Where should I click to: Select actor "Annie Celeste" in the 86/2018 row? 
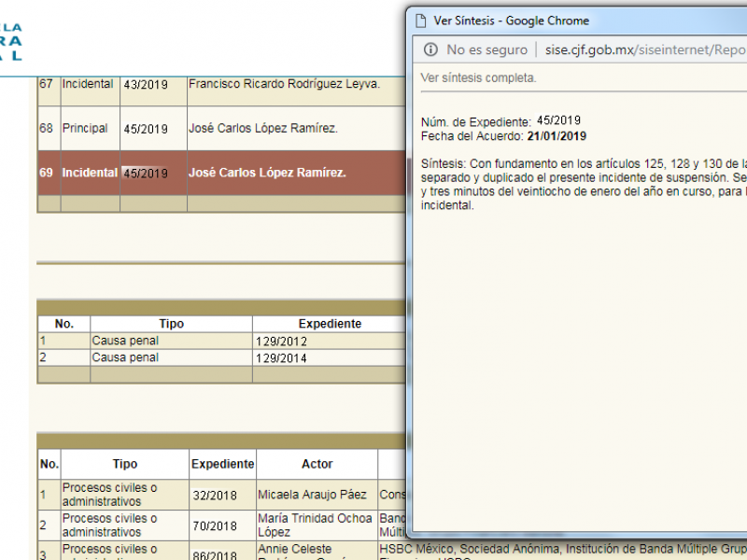(x=294, y=549)
